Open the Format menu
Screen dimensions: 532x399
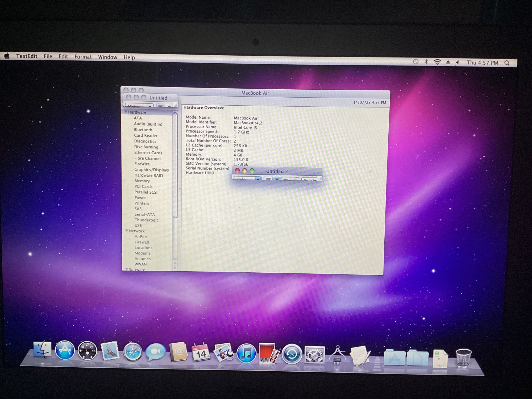83,57
